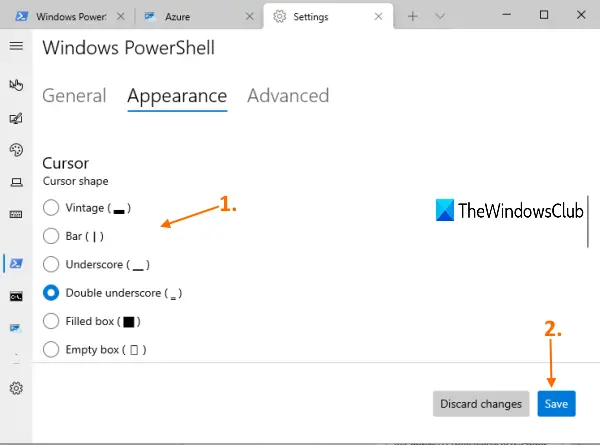This screenshot has width=600, height=445.
Task: Open the Appearance settings page in the sidebar
Action: [x=16, y=119]
